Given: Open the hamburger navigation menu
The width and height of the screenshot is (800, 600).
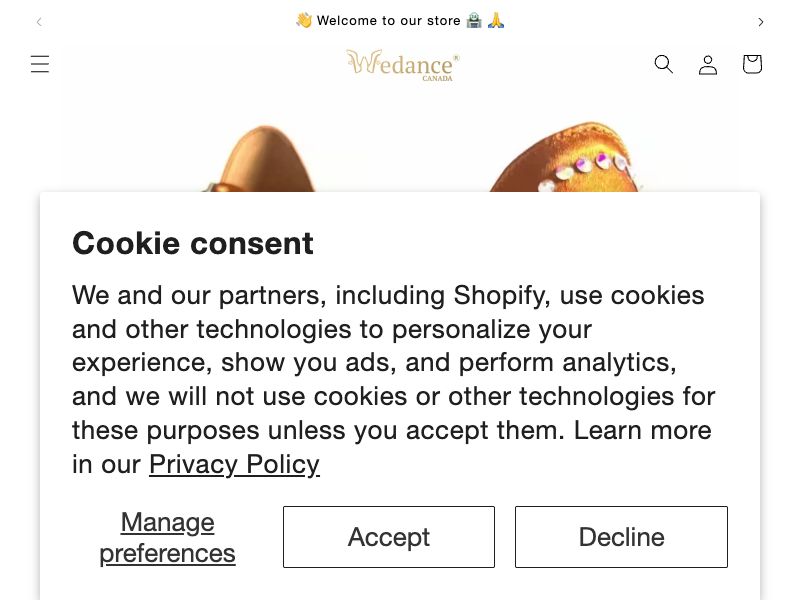Looking at the screenshot, I should click(40, 64).
